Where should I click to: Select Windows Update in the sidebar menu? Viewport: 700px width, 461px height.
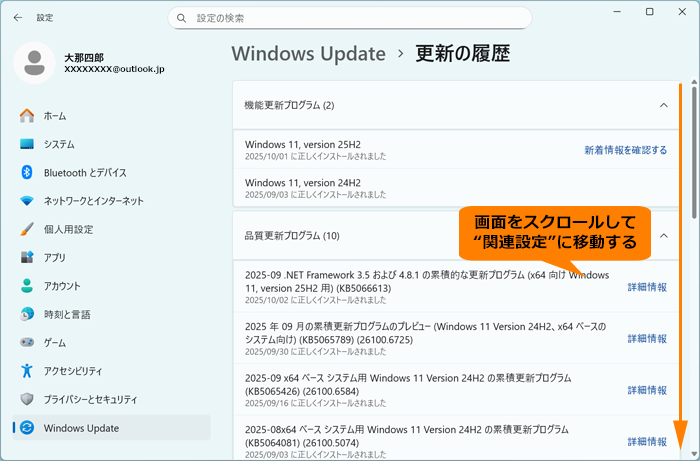point(82,428)
